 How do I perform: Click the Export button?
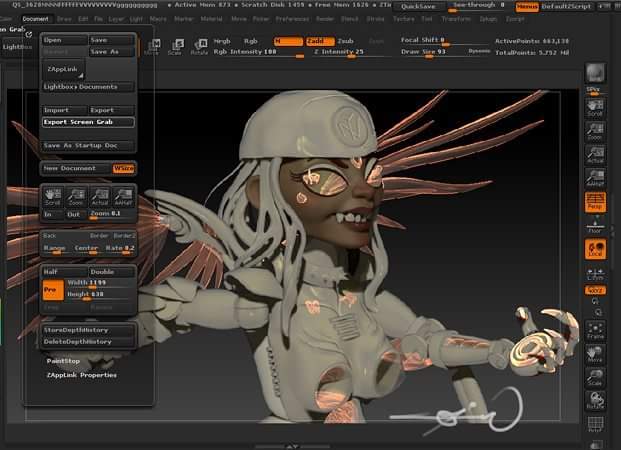(112, 110)
